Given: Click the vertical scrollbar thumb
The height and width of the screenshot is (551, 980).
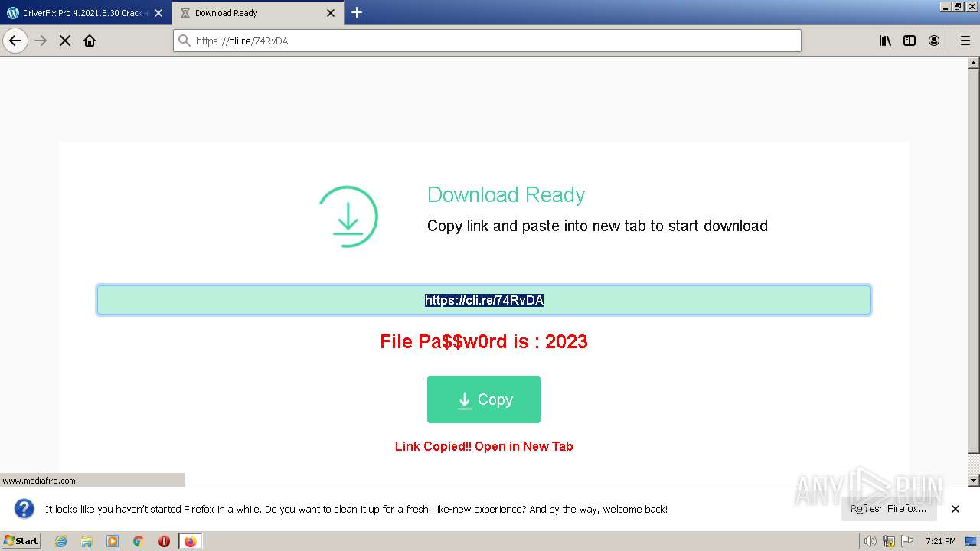Looking at the screenshot, I should coord(974,260).
